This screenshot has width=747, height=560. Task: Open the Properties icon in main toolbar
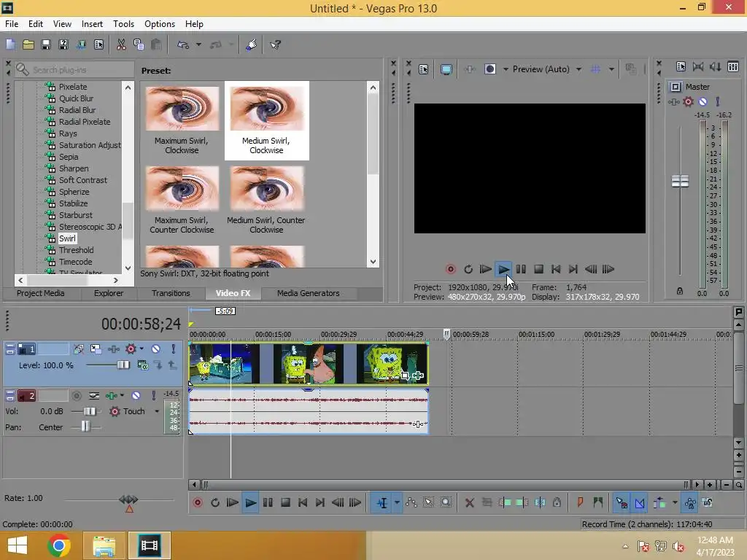coord(98,44)
